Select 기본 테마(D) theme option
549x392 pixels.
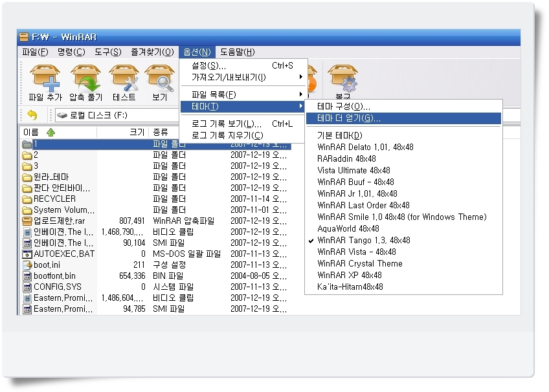[403, 135]
